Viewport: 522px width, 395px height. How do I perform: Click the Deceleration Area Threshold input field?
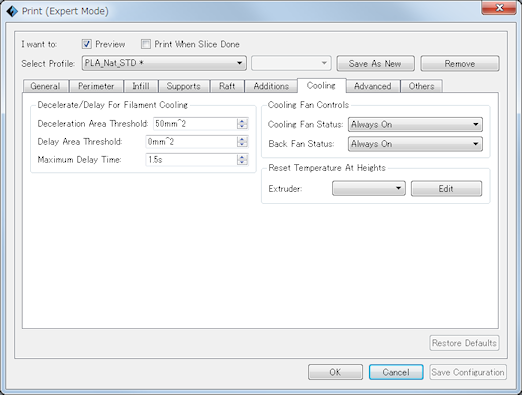point(195,124)
